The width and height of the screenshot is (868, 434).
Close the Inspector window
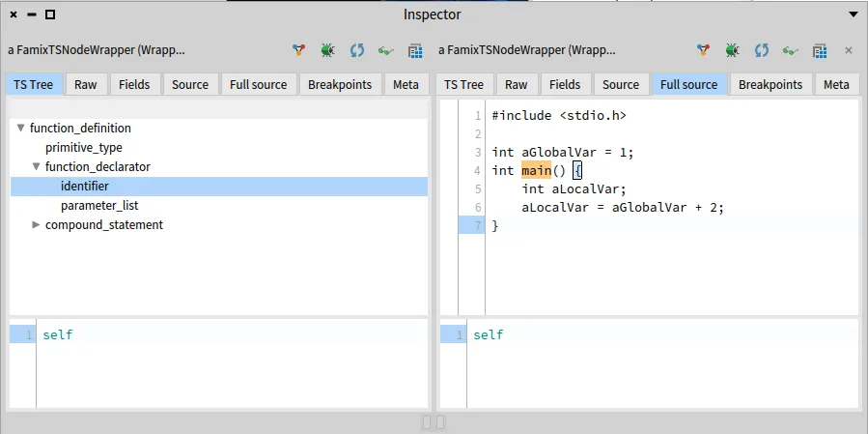14,14
